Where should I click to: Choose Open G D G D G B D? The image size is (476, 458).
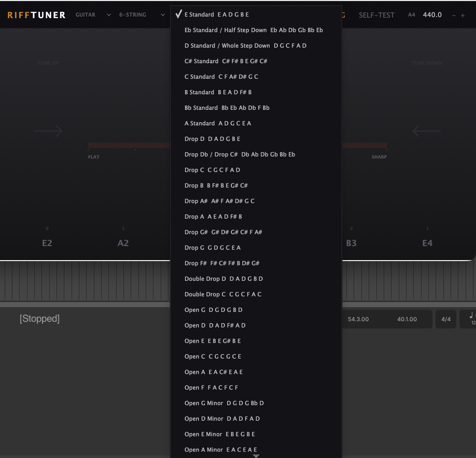[x=256, y=310]
